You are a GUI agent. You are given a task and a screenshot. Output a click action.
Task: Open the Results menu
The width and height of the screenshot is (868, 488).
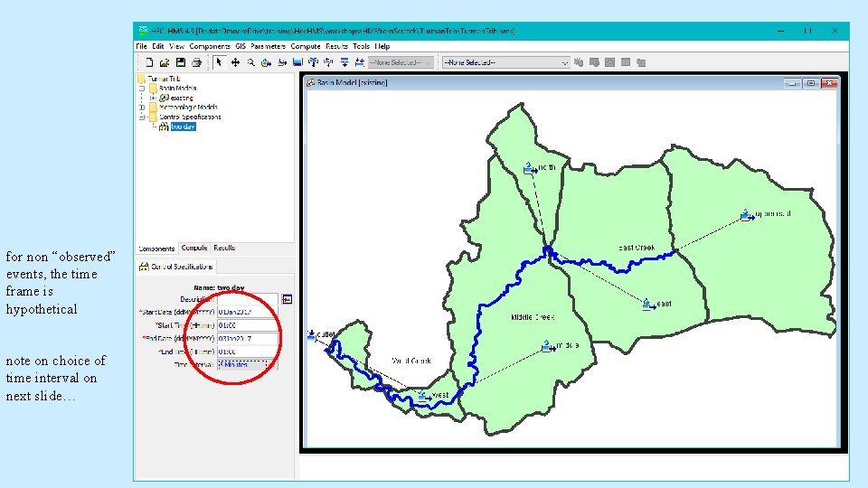[x=336, y=46]
